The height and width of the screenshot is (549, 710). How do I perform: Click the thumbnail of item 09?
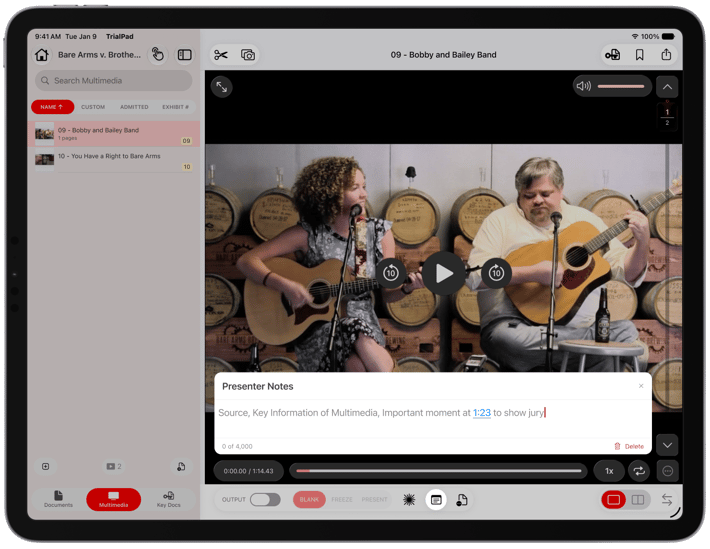click(44, 134)
